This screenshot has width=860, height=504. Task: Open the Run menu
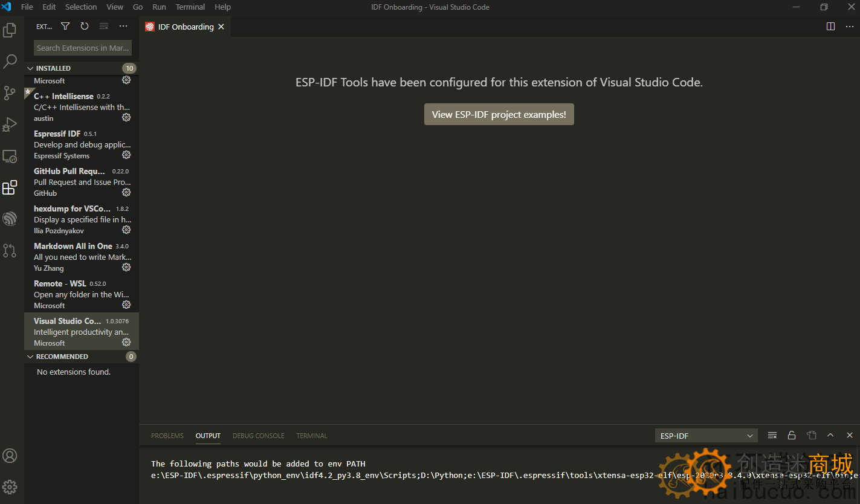[159, 7]
